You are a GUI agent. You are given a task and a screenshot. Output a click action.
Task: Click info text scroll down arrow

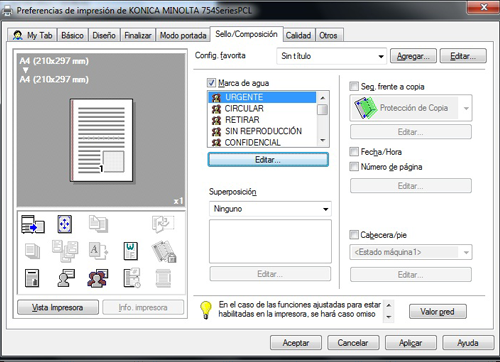point(389,317)
